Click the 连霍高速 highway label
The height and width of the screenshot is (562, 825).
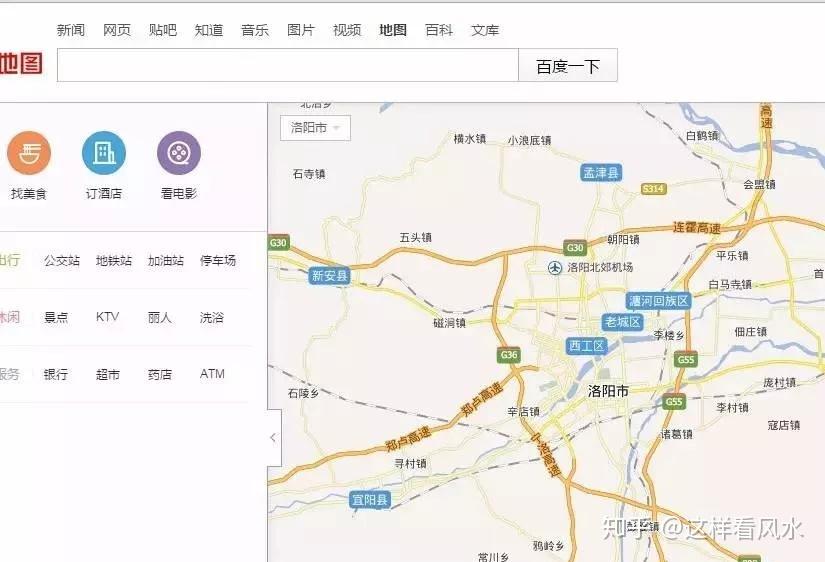pyautogui.click(x=697, y=228)
